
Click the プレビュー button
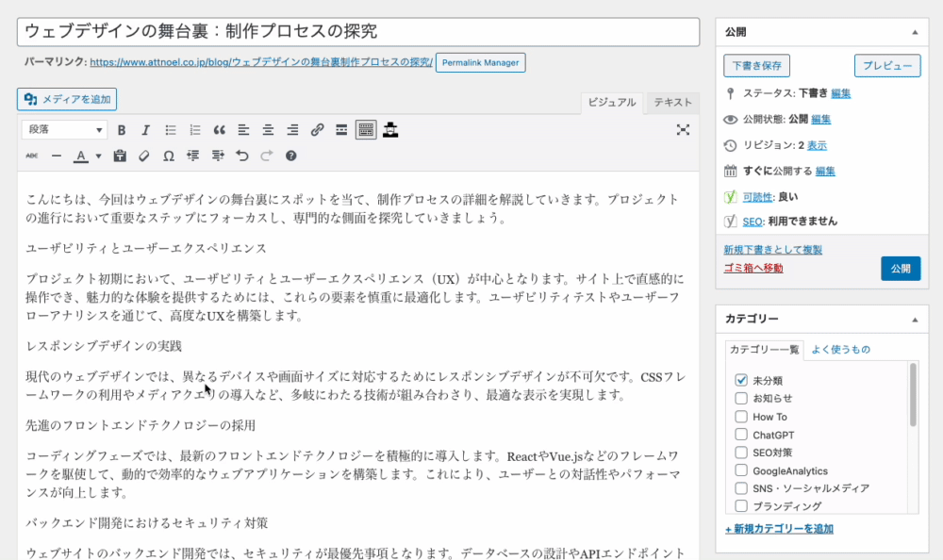point(887,66)
